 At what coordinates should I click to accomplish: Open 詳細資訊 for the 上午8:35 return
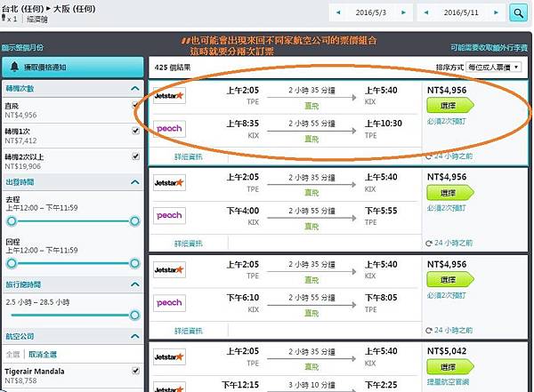(x=189, y=156)
